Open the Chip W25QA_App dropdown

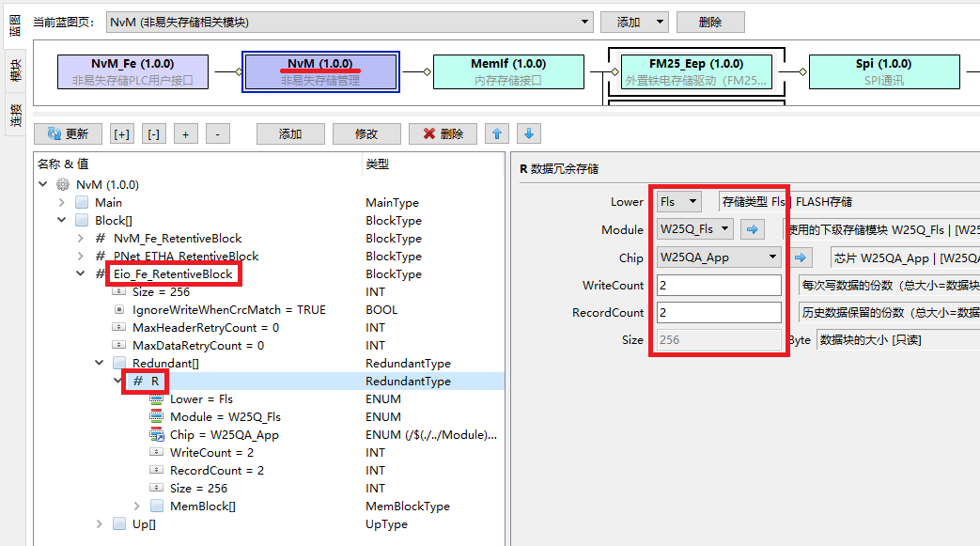719,257
